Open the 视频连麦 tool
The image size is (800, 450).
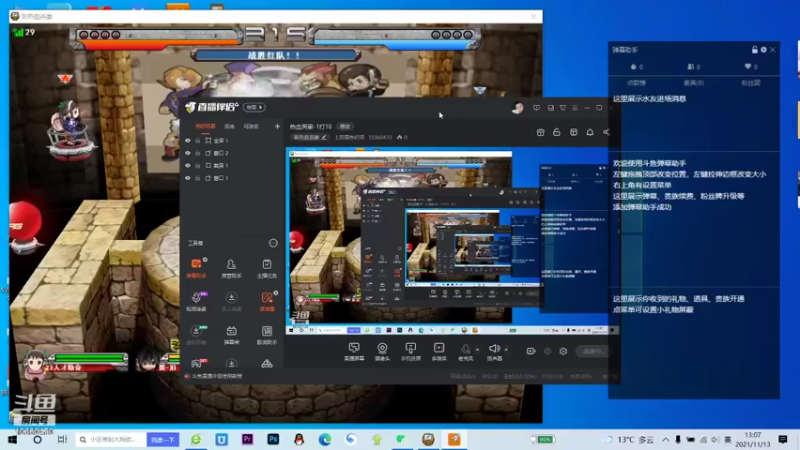pyautogui.click(x=196, y=301)
